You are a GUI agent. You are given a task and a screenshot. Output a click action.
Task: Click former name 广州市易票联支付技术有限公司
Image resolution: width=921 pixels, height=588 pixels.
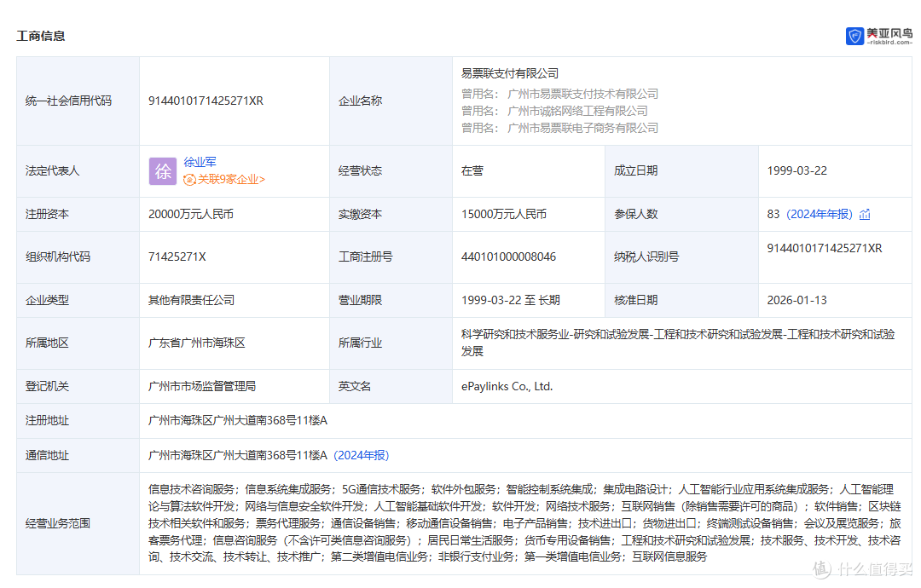click(582, 94)
